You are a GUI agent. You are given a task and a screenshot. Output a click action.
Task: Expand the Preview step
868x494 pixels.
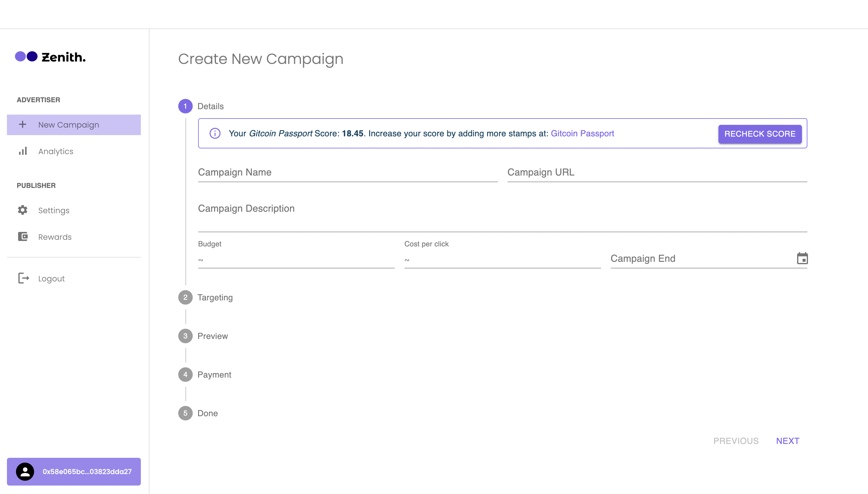click(212, 336)
